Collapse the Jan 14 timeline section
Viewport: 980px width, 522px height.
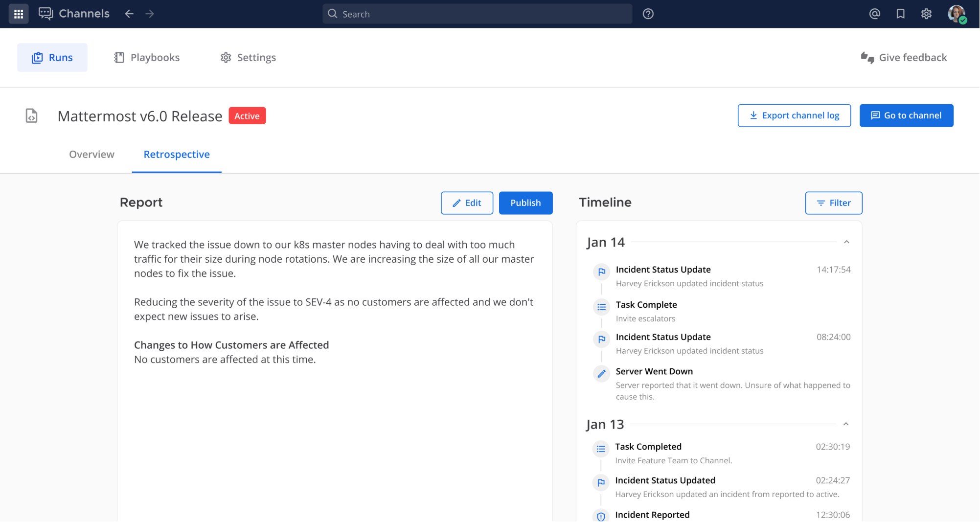pos(846,242)
